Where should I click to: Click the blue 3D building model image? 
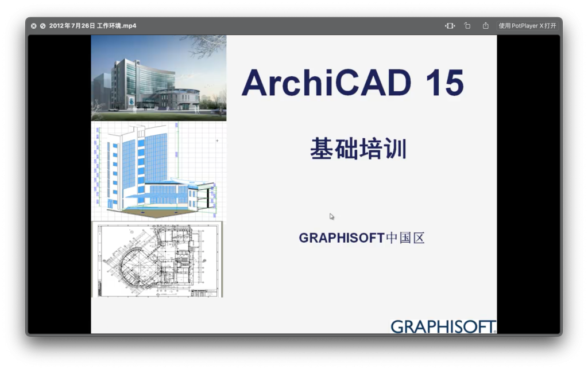pyautogui.click(x=158, y=171)
